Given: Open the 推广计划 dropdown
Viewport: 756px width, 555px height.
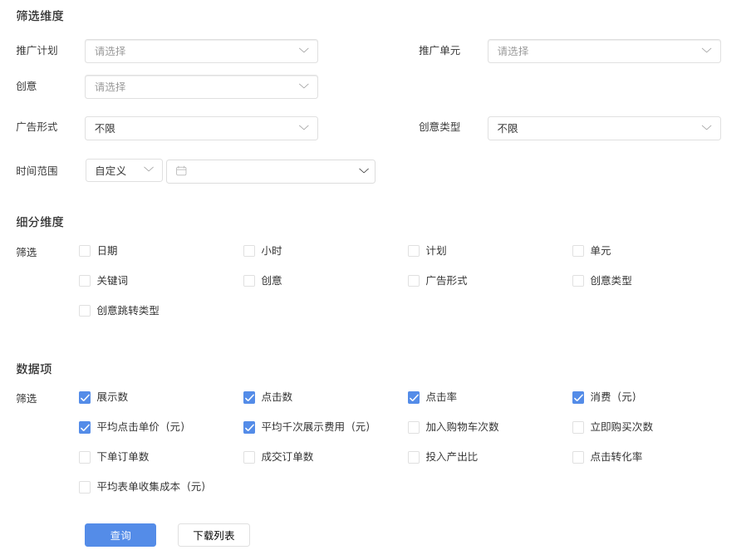Looking at the screenshot, I should tap(201, 52).
